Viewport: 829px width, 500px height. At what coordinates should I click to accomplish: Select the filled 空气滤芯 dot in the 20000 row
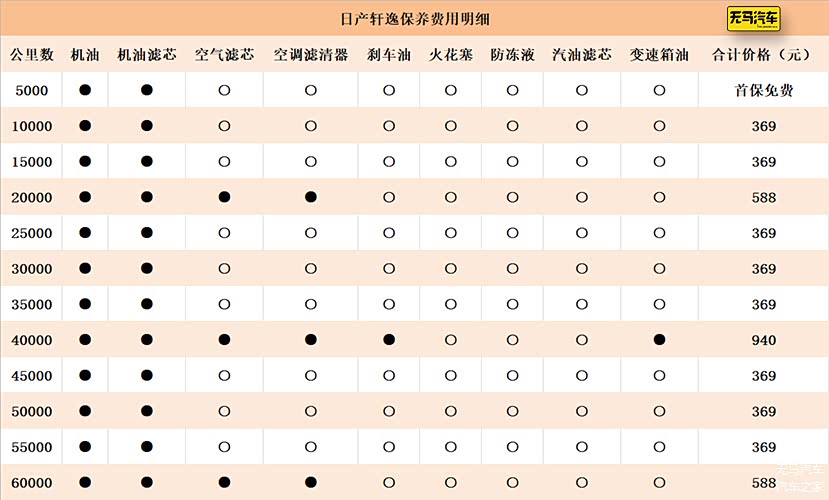224,198
